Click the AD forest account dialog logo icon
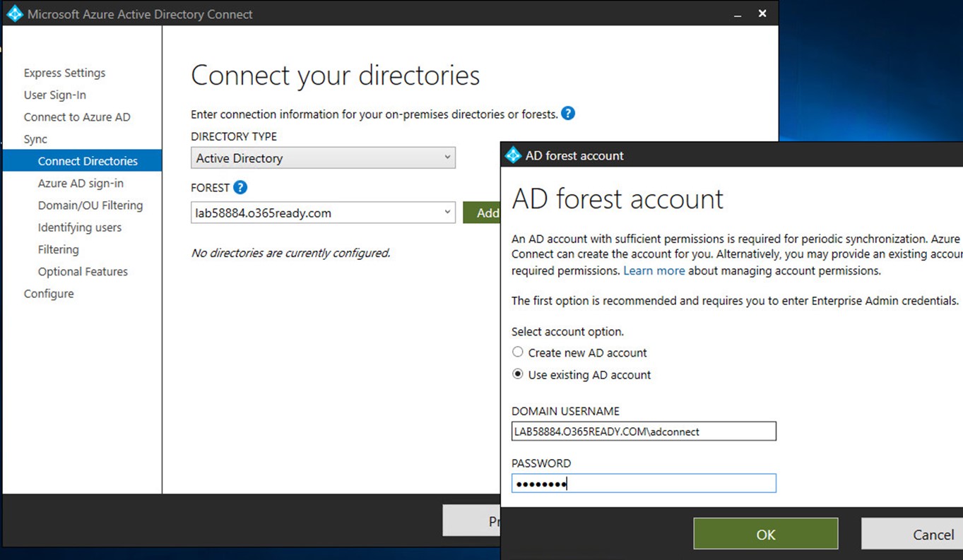Screen dimensions: 963x560 pyautogui.click(x=514, y=155)
